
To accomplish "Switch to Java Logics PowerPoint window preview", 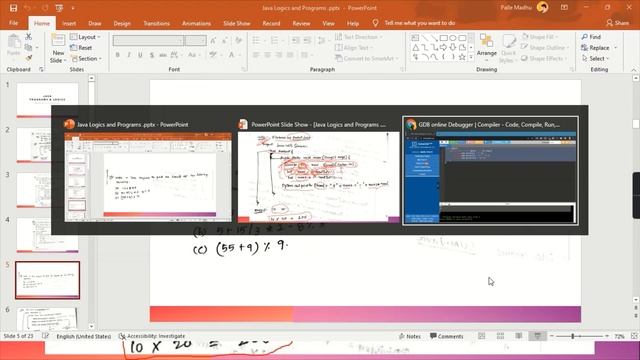I will click(148, 171).
